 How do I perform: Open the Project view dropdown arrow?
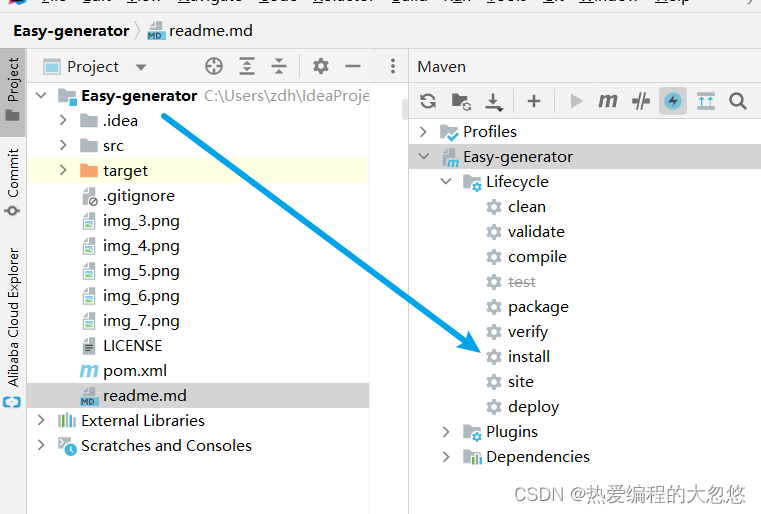coord(141,67)
